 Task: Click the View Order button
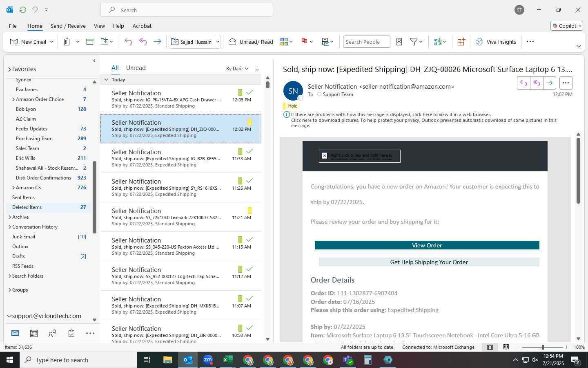click(427, 245)
